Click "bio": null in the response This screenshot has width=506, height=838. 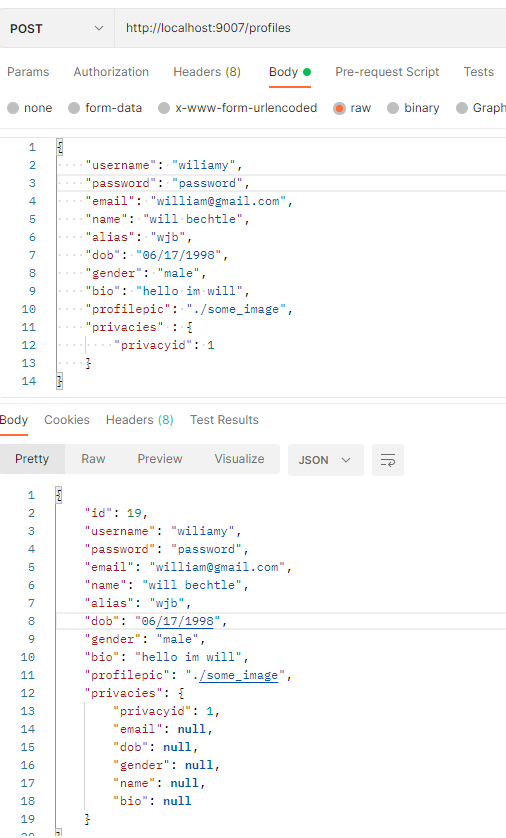[x=152, y=802]
